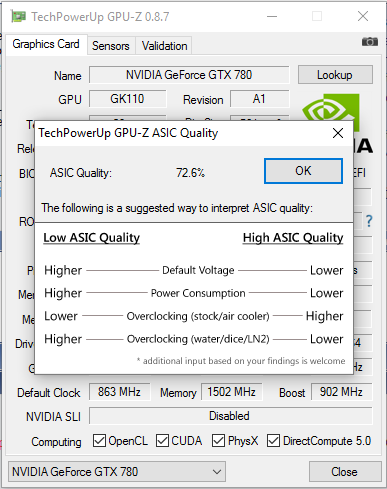This screenshot has height=489, width=387.
Task: Click the GPU-Z app icon in title bar
Action: coord(18,16)
